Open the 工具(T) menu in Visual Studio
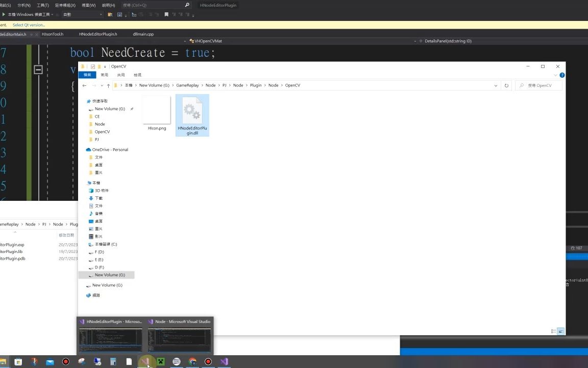 click(x=43, y=5)
